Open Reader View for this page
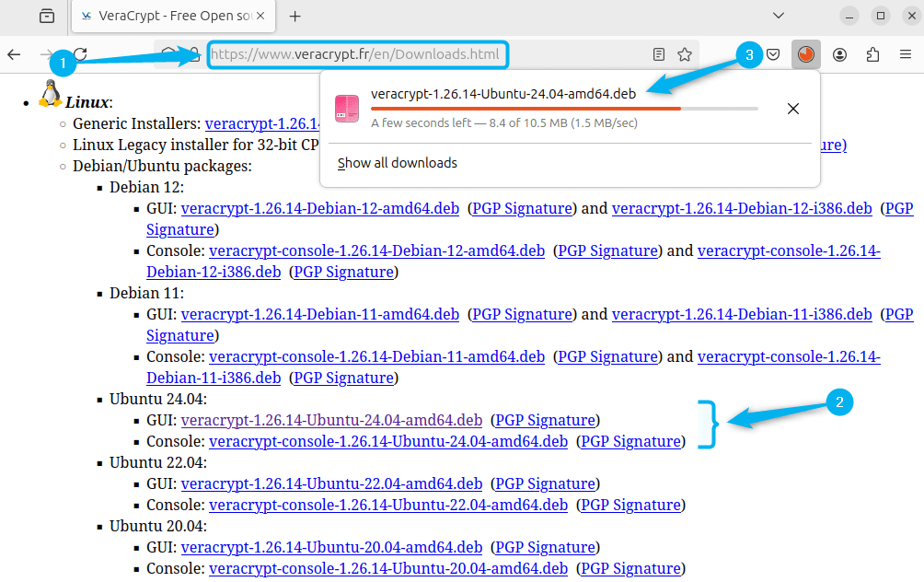This screenshot has width=924, height=582. tap(658, 54)
